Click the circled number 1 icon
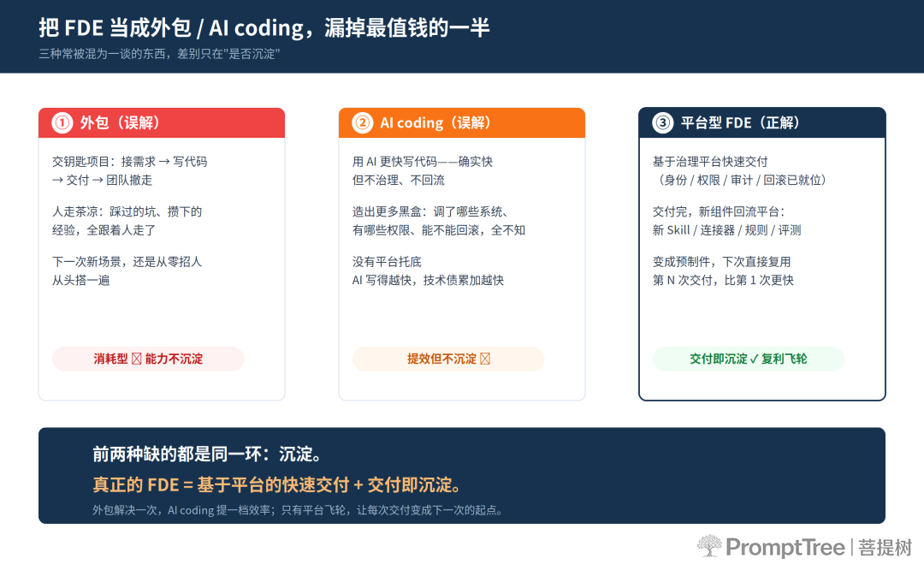 coord(62,122)
